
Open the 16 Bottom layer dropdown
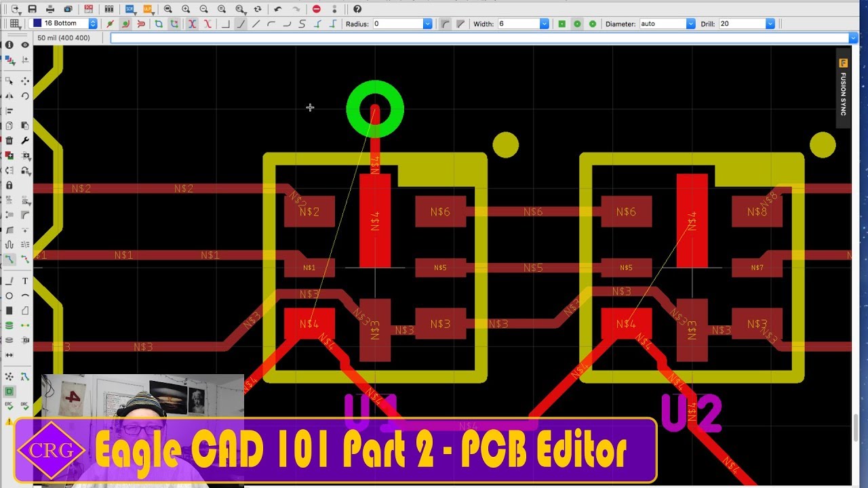tap(93, 24)
